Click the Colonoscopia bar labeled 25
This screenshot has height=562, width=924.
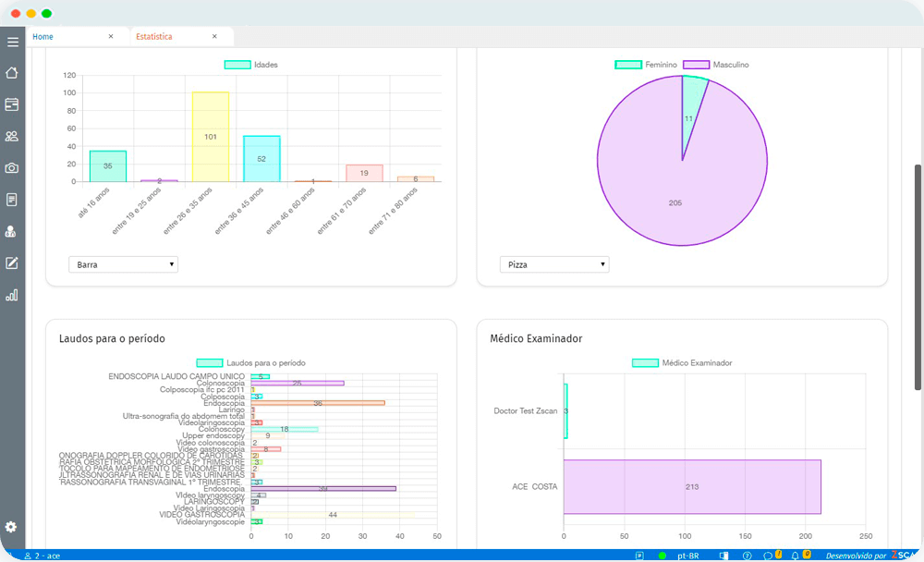point(298,384)
